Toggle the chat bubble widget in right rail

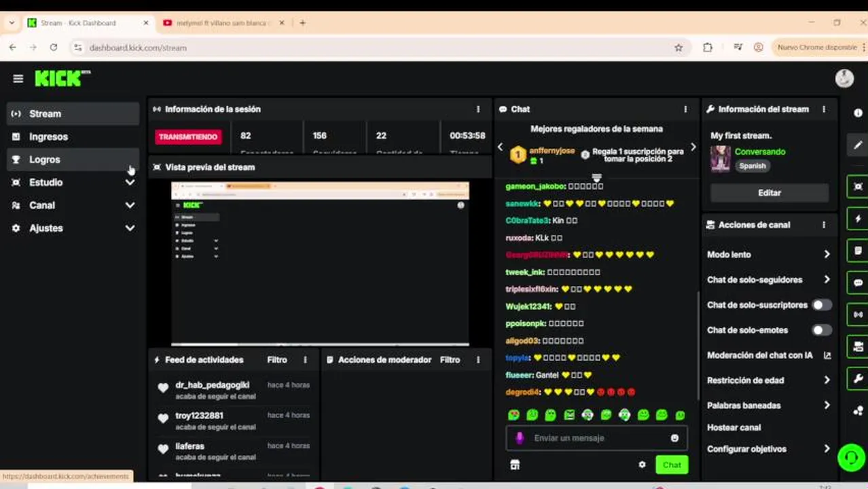pyautogui.click(x=858, y=283)
